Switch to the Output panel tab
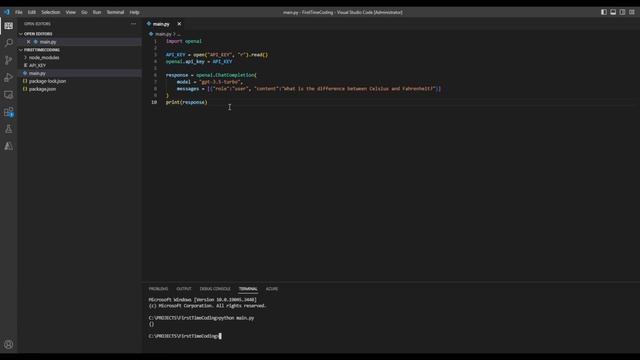640x360 pixels. point(184,289)
